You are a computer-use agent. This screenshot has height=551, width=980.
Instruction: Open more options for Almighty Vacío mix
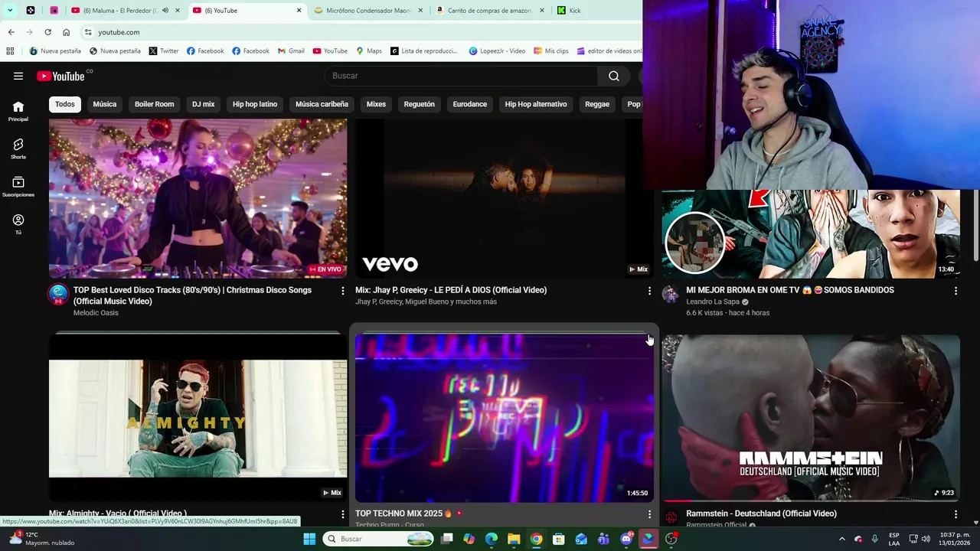[x=342, y=514]
